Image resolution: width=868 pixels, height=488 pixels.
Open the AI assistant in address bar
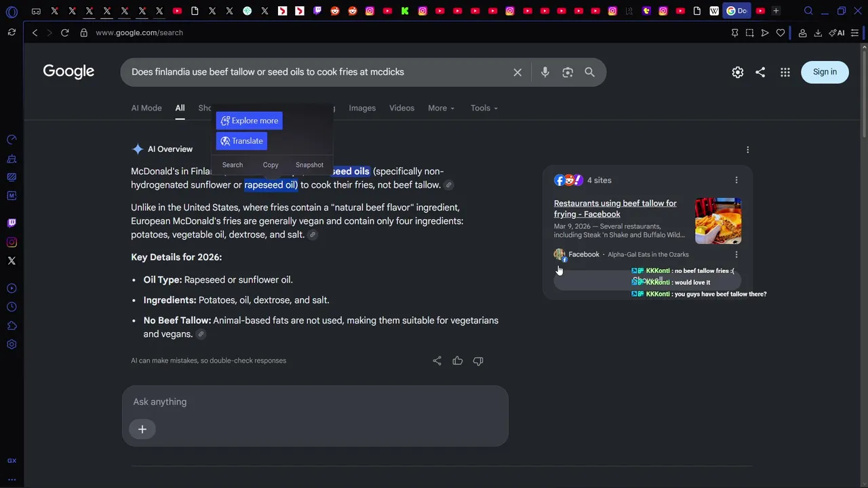(837, 33)
